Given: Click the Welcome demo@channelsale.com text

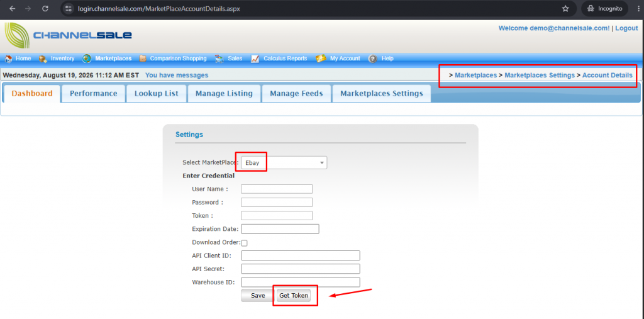Looking at the screenshot, I should click(x=554, y=28).
